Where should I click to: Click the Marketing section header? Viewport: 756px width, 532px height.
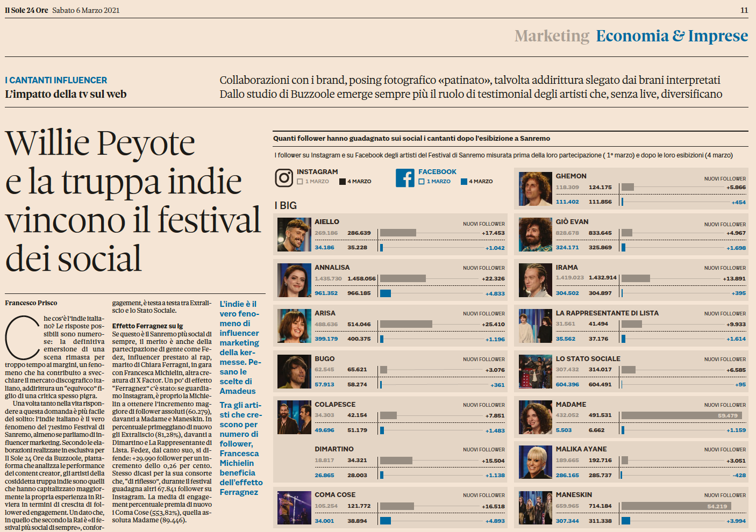(x=552, y=36)
